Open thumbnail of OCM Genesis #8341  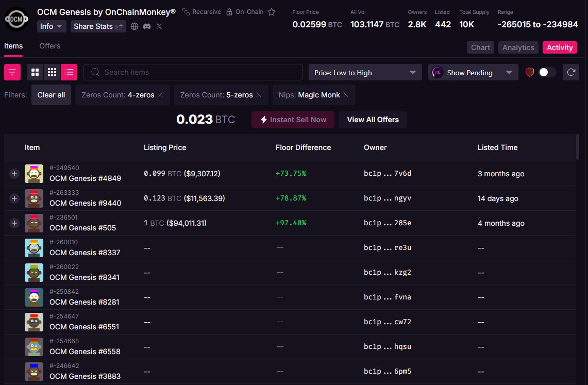pyautogui.click(x=34, y=273)
